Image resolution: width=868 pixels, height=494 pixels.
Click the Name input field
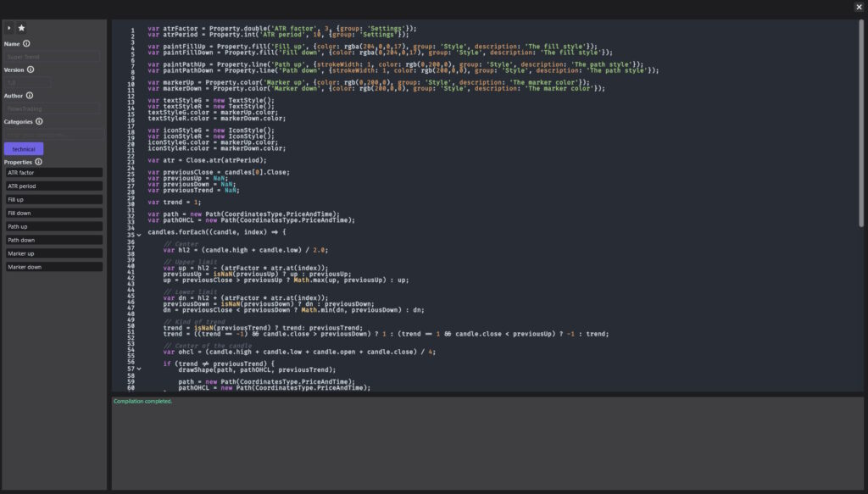pos(52,57)
